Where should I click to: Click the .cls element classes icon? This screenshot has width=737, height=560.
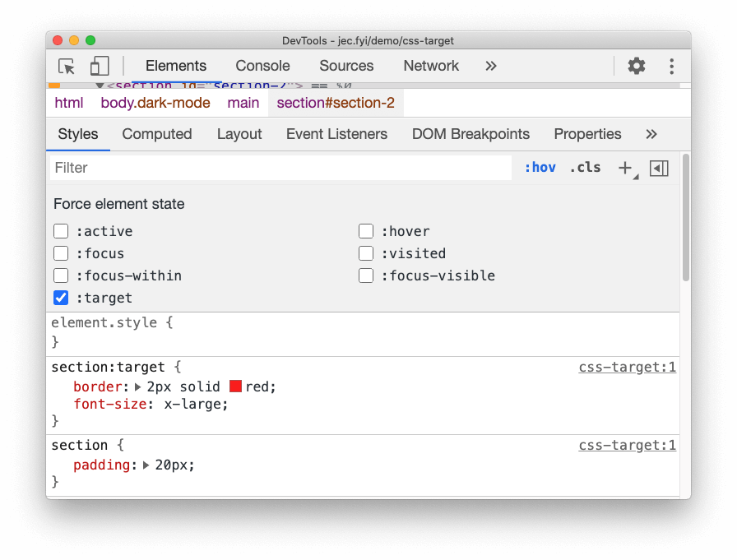coord(585,168)
